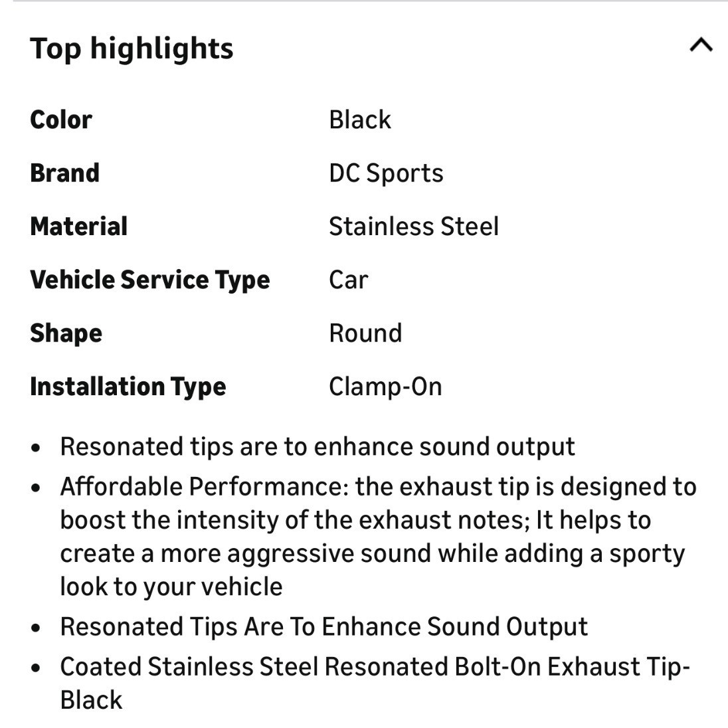Select the Vehicle Service Type label
728x728 pixels.
click(x=149, y=280)
